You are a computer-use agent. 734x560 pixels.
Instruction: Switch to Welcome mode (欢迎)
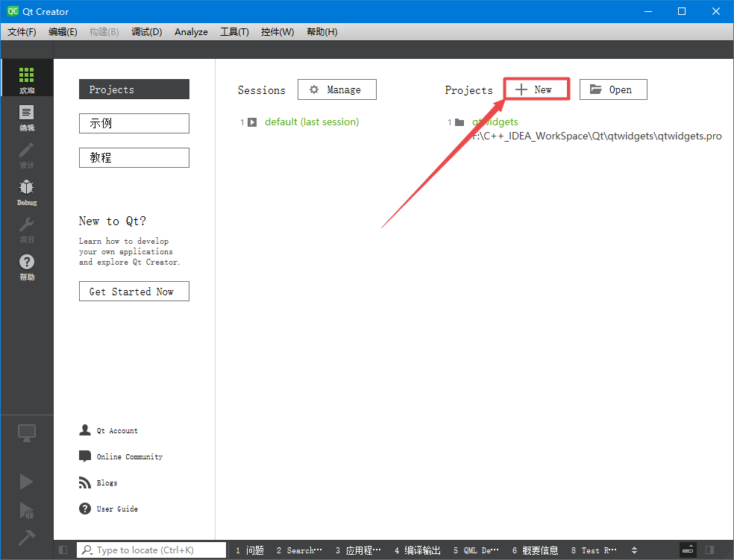27,78
